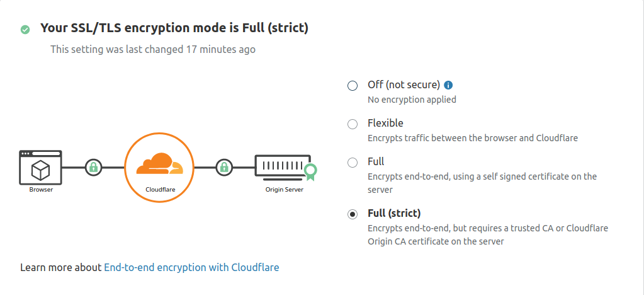Open info tooltip next to Off (not secure)
The width and height of the screenshot is (644, 295).
pyautogui.click(x=449, y=85)
